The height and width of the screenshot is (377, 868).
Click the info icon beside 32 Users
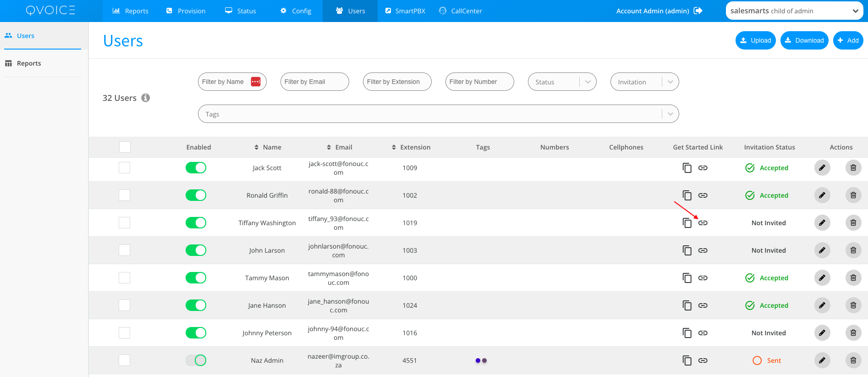tap(146, 98)
